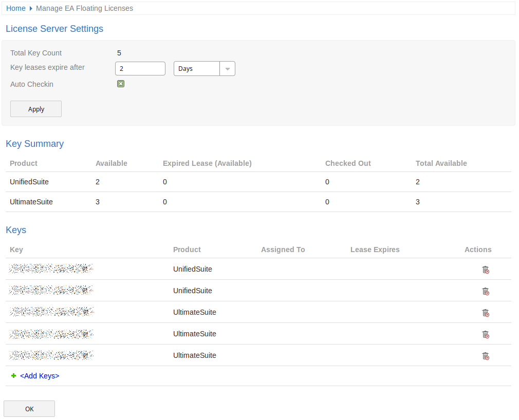Open the <Add Keys> link

pyautogui.click(x=40, y=376)
